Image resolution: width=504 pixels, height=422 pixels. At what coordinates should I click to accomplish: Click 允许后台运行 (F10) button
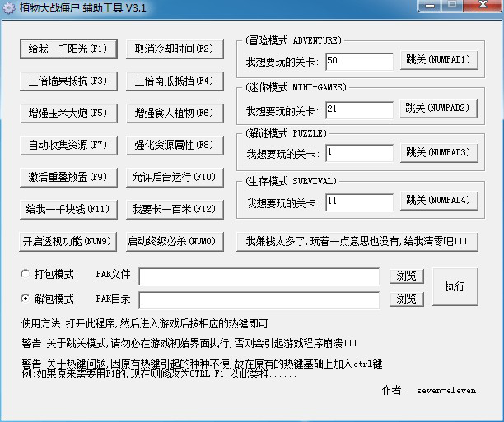(x=175, y=178)
